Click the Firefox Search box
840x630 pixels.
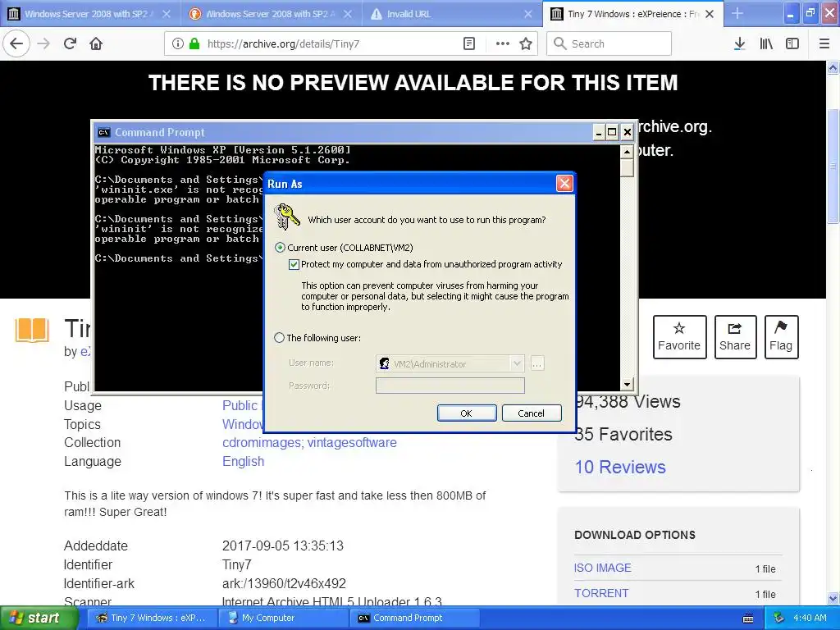609,43
